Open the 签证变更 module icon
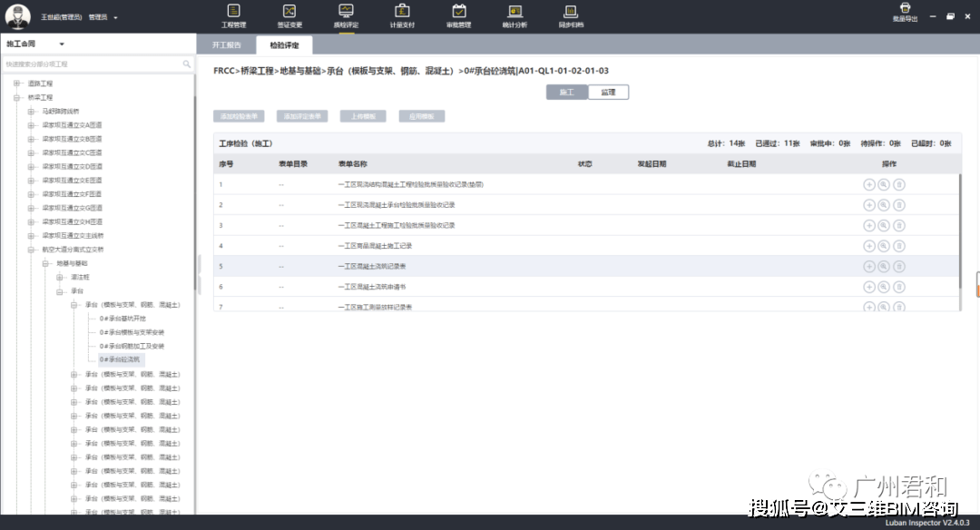The width and height of the screenshot is (980, 530). 289,11
